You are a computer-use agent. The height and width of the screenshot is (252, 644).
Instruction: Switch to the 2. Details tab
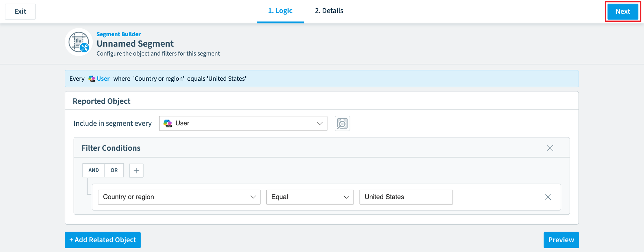[x=329, y=11]
